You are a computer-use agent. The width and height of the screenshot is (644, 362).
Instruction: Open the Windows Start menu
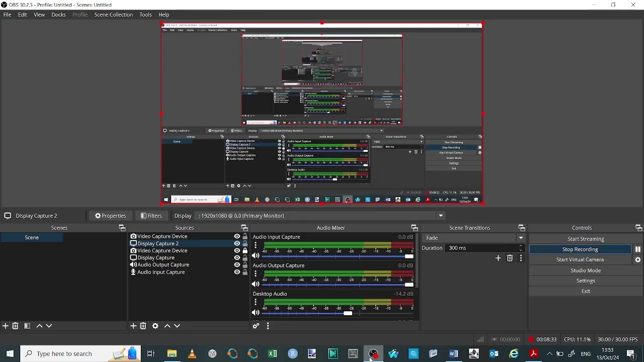click(10, 354)
